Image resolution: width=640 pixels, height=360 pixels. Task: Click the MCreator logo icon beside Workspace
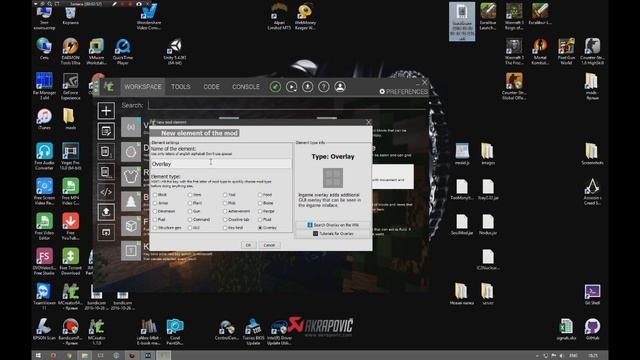pyautogui.click(x=109, y=87)
